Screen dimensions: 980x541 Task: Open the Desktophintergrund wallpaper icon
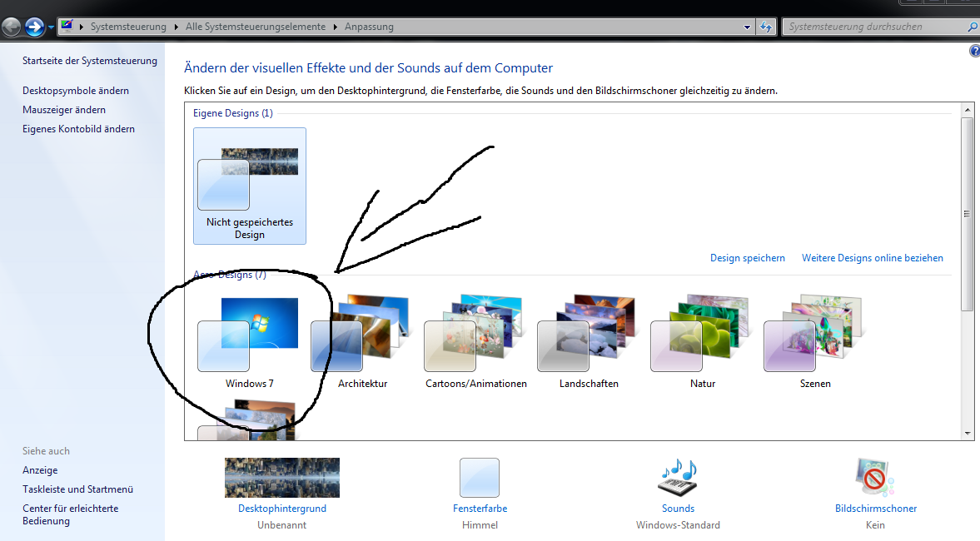pos(282,477)
